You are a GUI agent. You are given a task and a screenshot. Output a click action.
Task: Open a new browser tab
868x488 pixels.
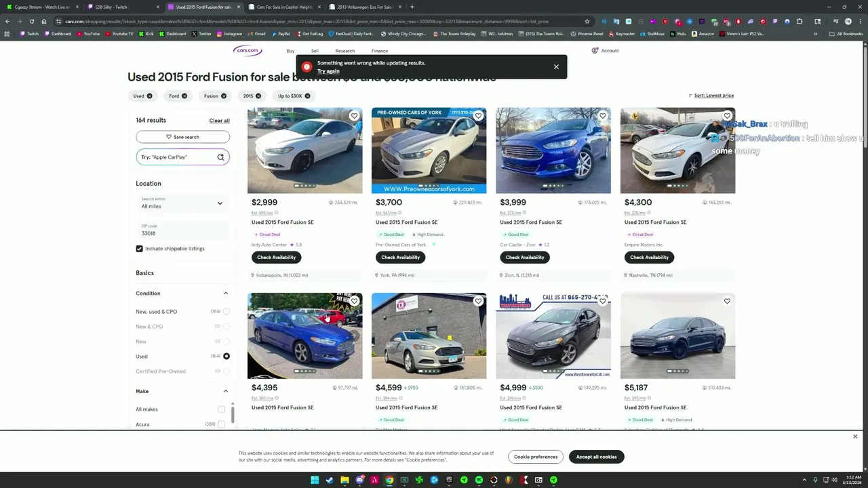coord(412,7)
